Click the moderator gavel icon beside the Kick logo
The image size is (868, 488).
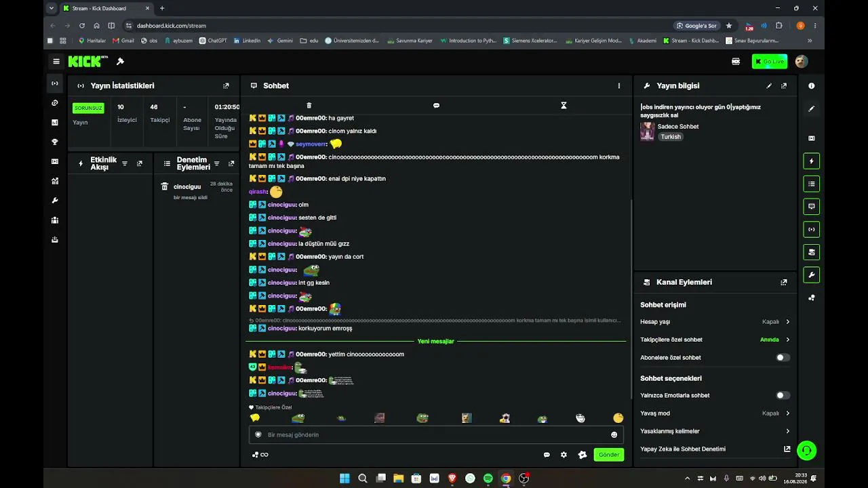pos(120,62)
